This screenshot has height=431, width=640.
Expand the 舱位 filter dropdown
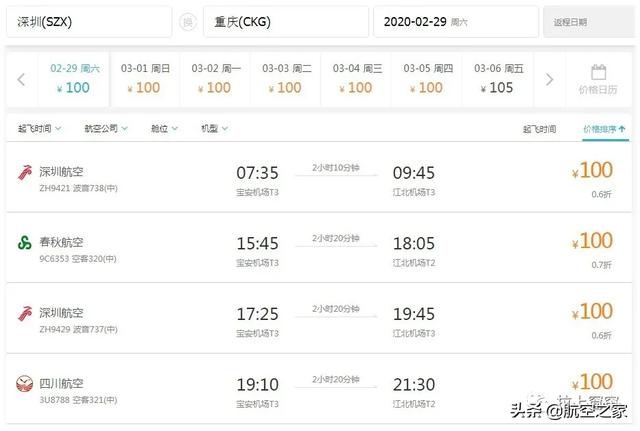164,129
